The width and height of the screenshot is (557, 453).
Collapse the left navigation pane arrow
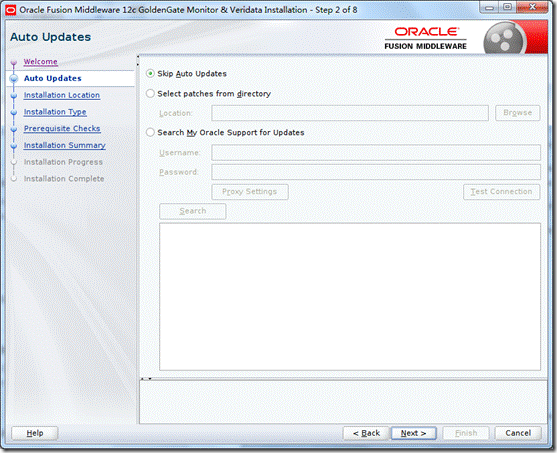138,56
